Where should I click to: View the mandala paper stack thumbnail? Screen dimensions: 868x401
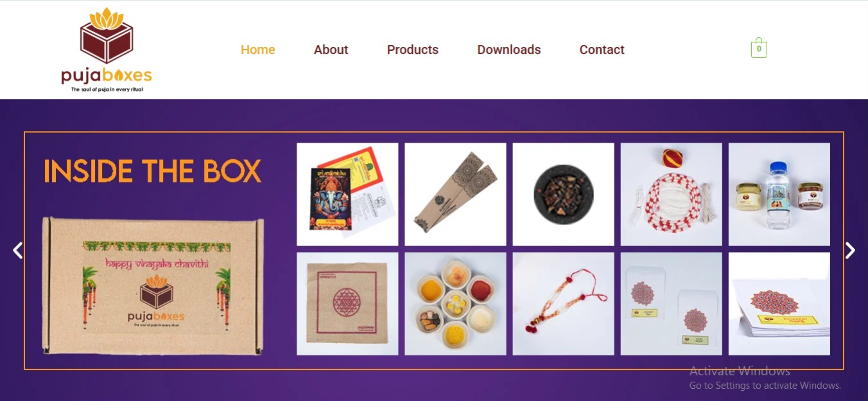(779, 303)
